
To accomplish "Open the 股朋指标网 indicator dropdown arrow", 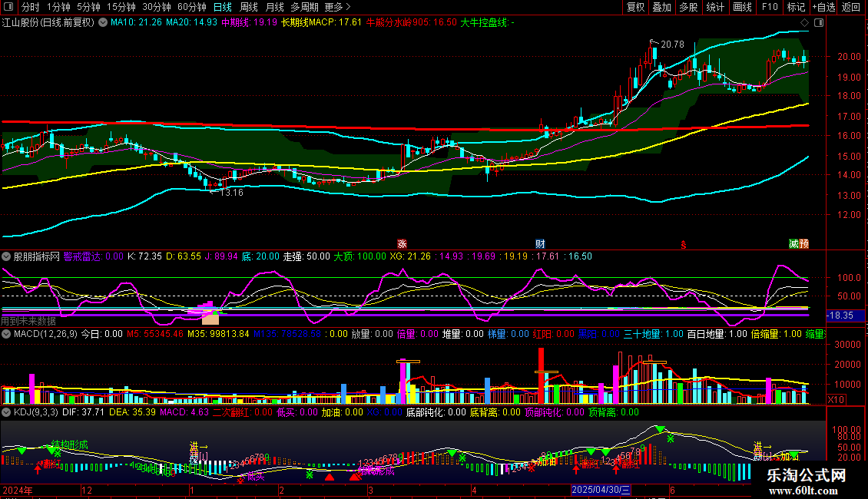I will pos(6,256).
